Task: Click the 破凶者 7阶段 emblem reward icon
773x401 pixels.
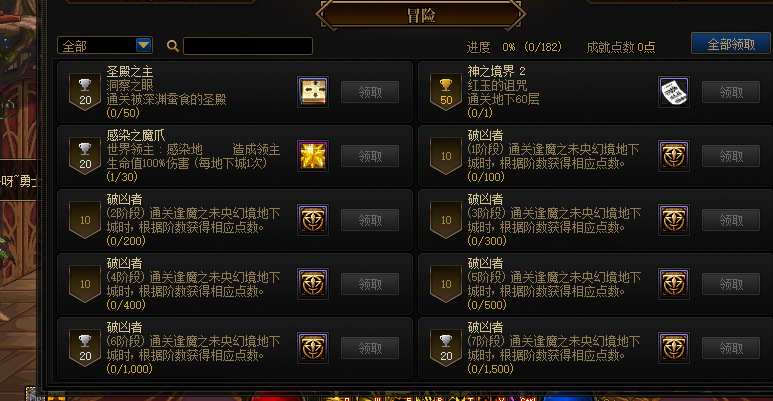Action: coord(673,348)
